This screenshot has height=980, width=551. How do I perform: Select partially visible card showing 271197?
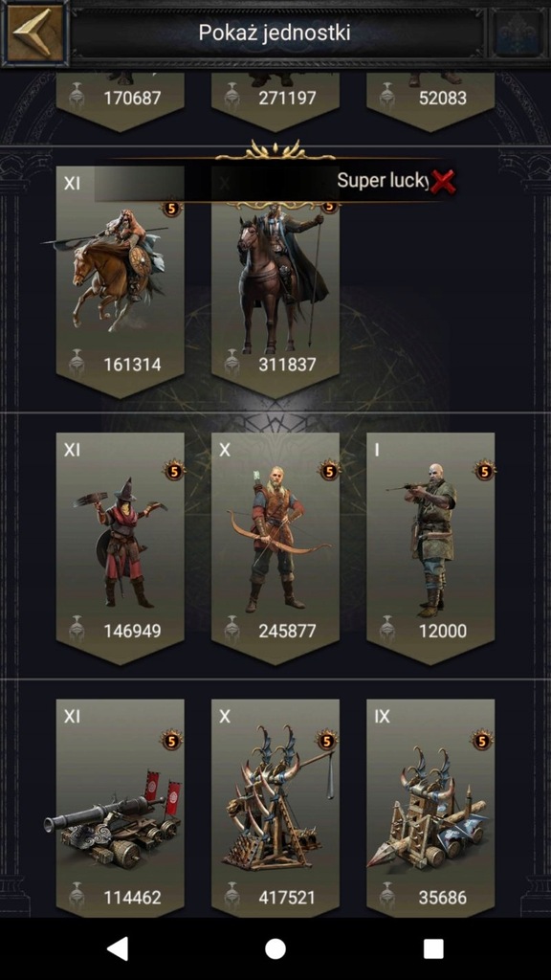click(x=275, y=101)
